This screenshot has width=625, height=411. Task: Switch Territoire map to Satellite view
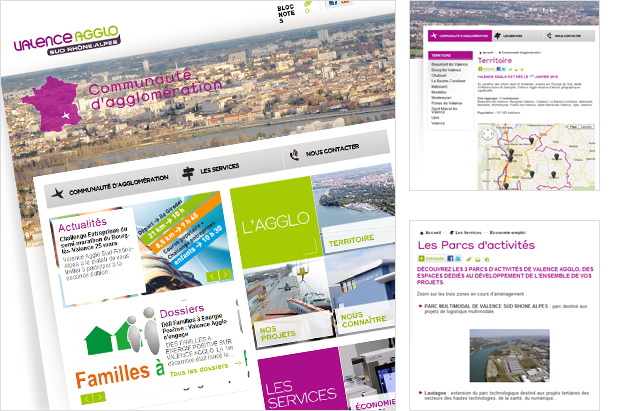(x=586, y=127)
